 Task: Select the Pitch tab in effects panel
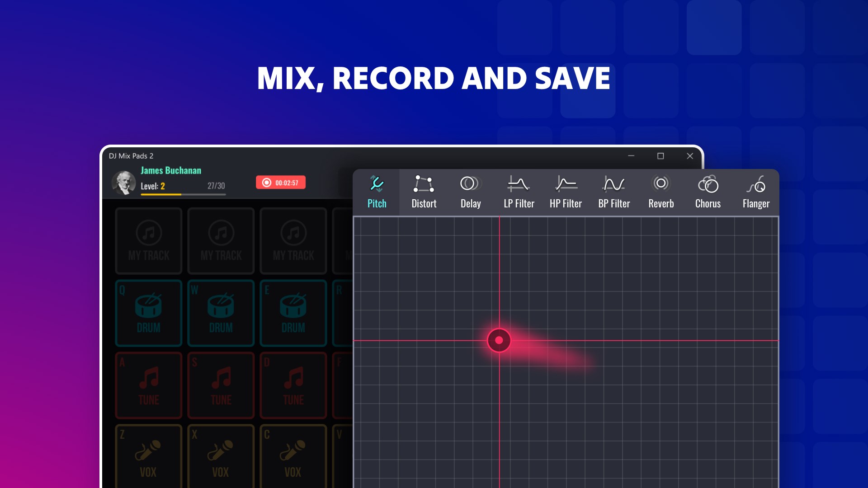tap(377, 191)
